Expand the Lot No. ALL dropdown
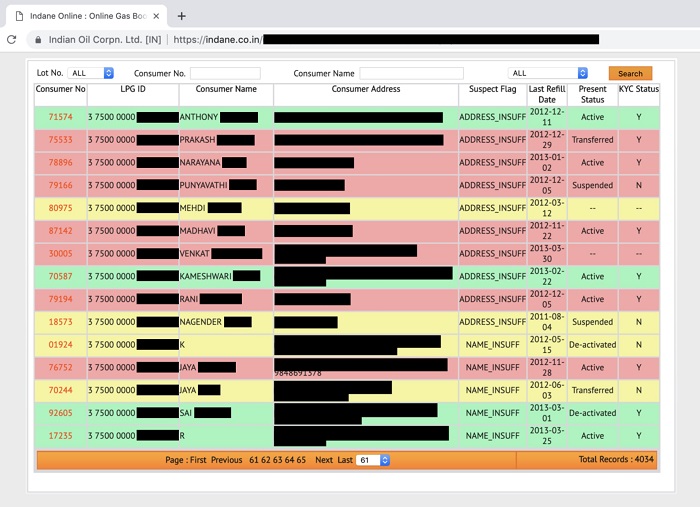The image size is (700, 507). point(91,73)
